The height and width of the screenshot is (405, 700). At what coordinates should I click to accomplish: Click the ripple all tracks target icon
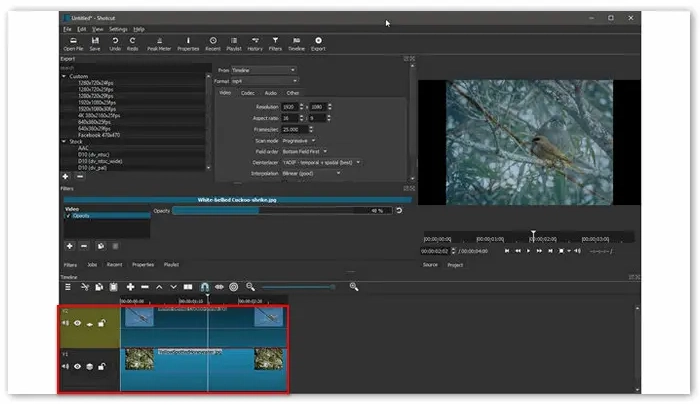coord(233,287)
